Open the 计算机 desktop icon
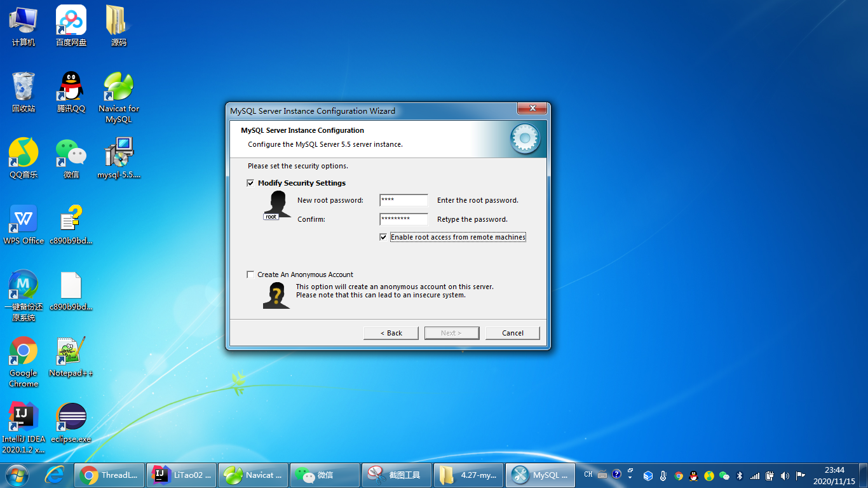 [x=24, y=25]
